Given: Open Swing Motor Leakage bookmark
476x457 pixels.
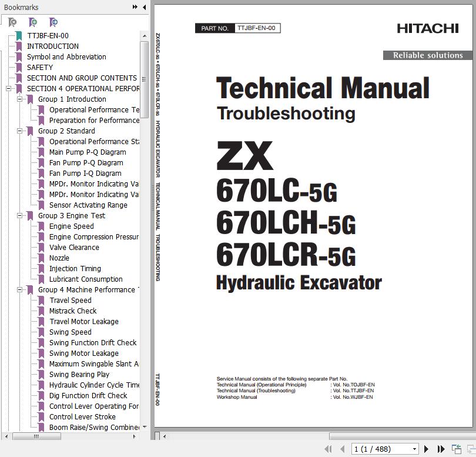Looking at the screenshot, I should pyautogui.click(x=84, y=353).
